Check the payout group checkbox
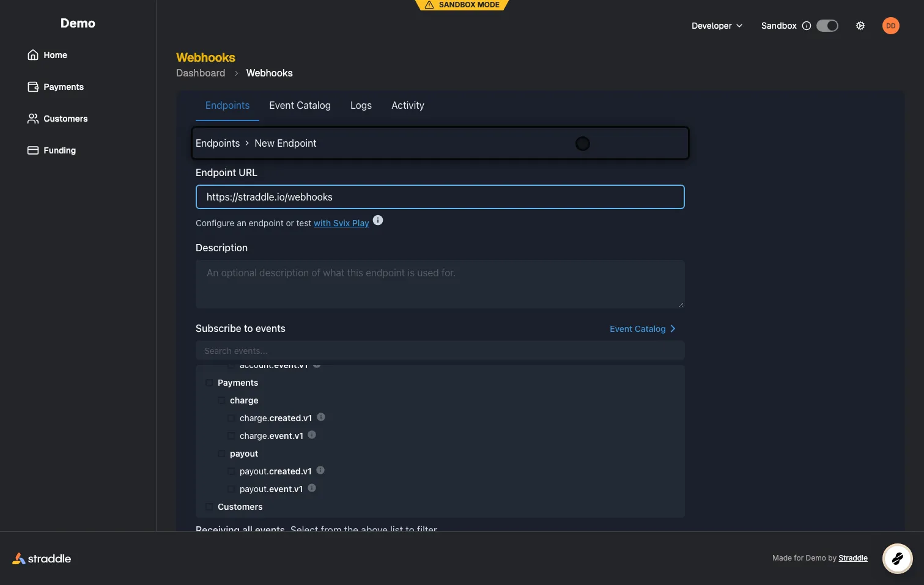 (221, 454)
